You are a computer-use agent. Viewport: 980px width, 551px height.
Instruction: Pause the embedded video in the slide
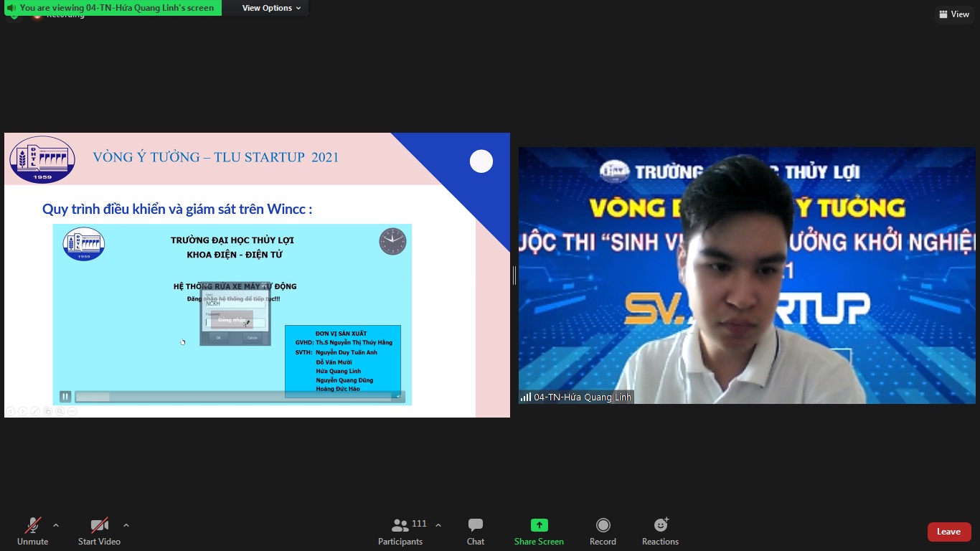coord(65,397)
